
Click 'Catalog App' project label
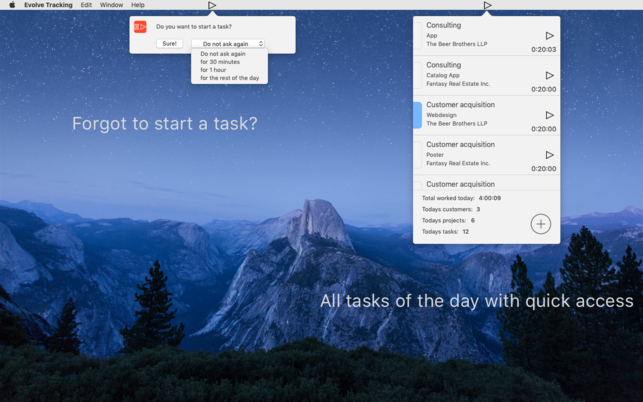(443, 75)
